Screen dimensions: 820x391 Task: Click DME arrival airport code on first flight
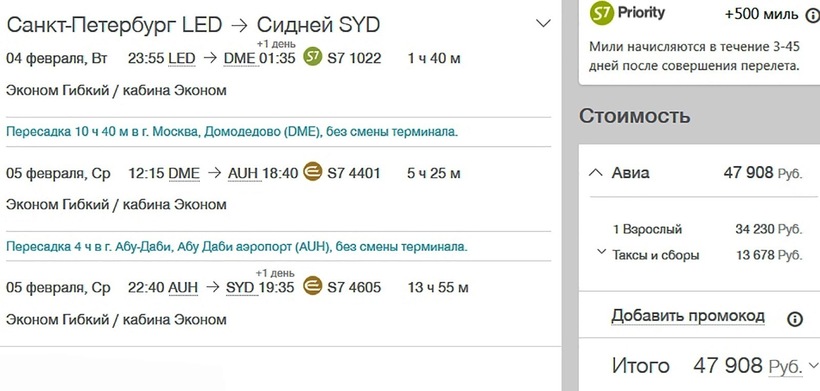point(240,59)
